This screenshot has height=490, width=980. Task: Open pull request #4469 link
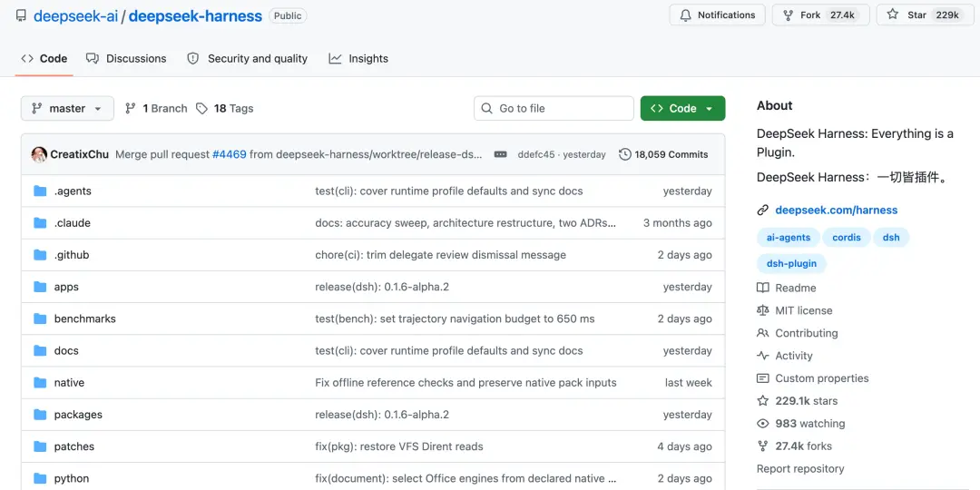(x=230, y=154)
